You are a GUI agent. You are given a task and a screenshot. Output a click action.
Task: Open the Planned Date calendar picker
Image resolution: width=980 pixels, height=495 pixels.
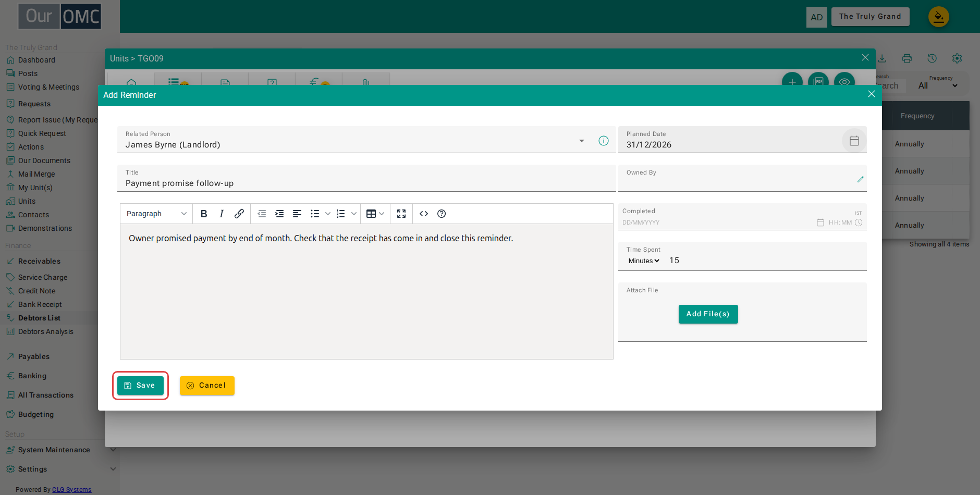click(854, 141)
